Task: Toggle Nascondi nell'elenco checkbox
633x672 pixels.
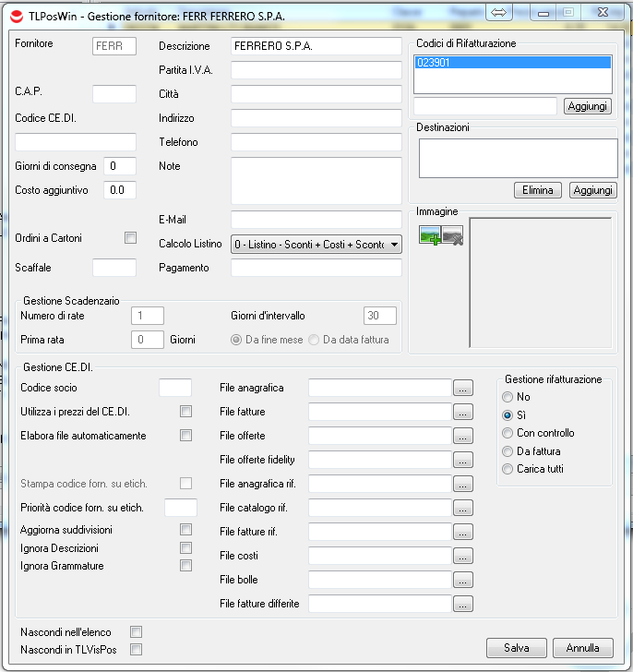Action: (x=136, y=632)
